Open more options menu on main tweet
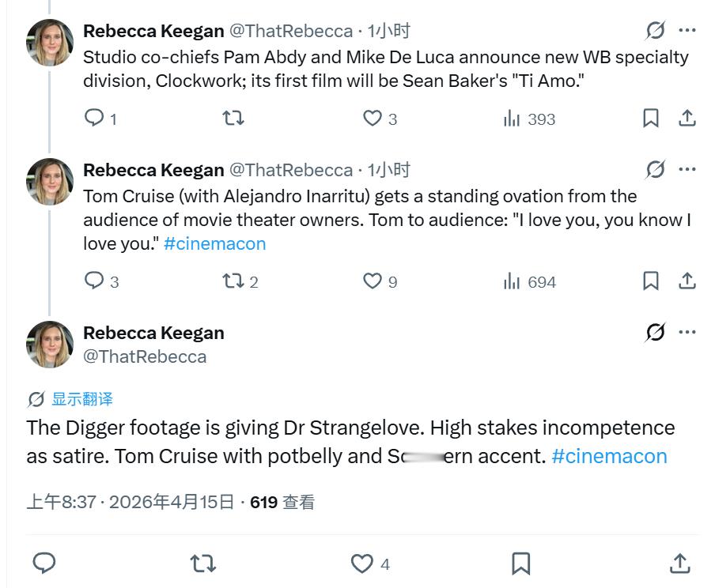 pos(687,333)
